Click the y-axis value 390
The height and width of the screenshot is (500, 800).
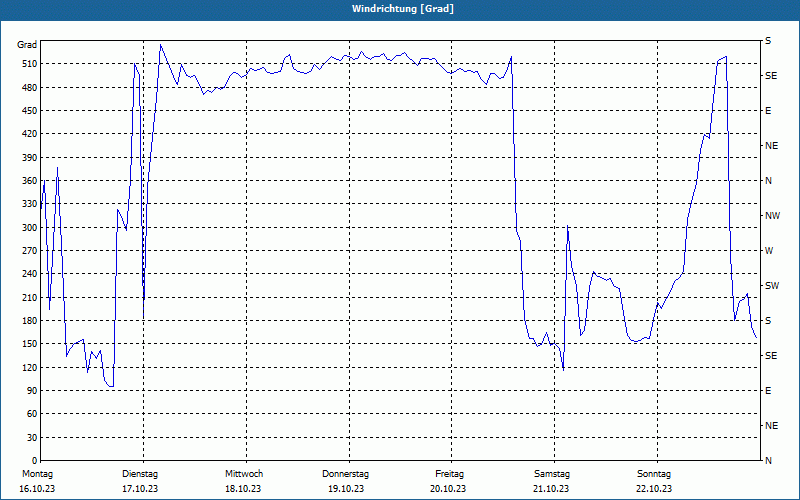point(29,158)
